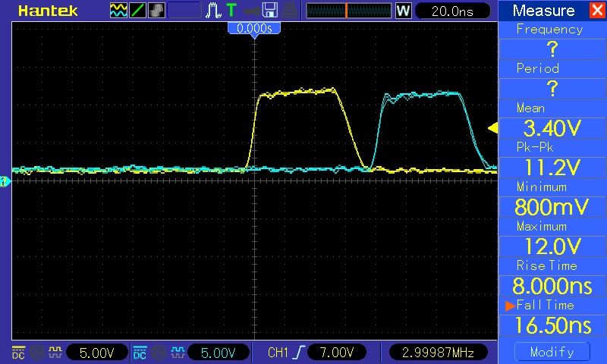
Task: Click the dual-waveform channel display icon
Action: coord(118,11)
